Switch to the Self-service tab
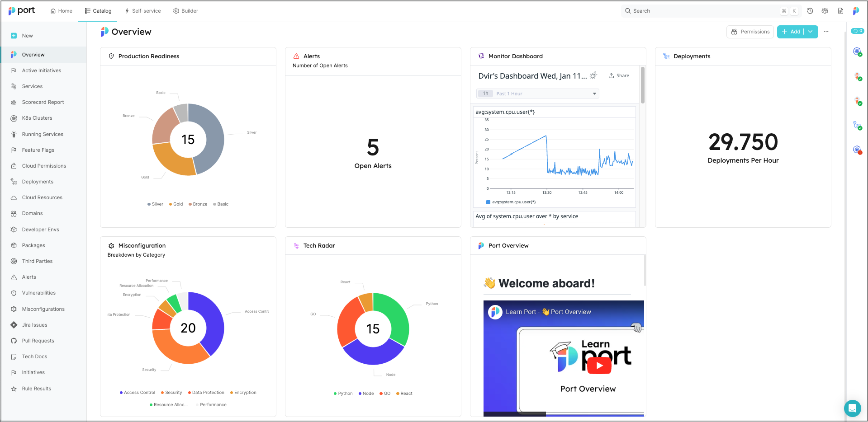The width and height of the screenshot is (868, 422). pyautogui.click(x=143, y=10)
